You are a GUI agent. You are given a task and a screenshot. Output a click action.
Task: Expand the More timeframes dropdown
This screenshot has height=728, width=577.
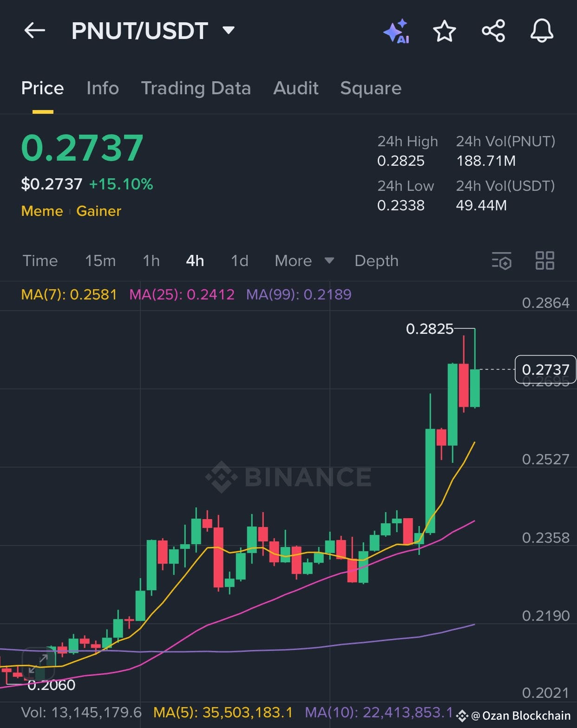[x=304, y=261]
